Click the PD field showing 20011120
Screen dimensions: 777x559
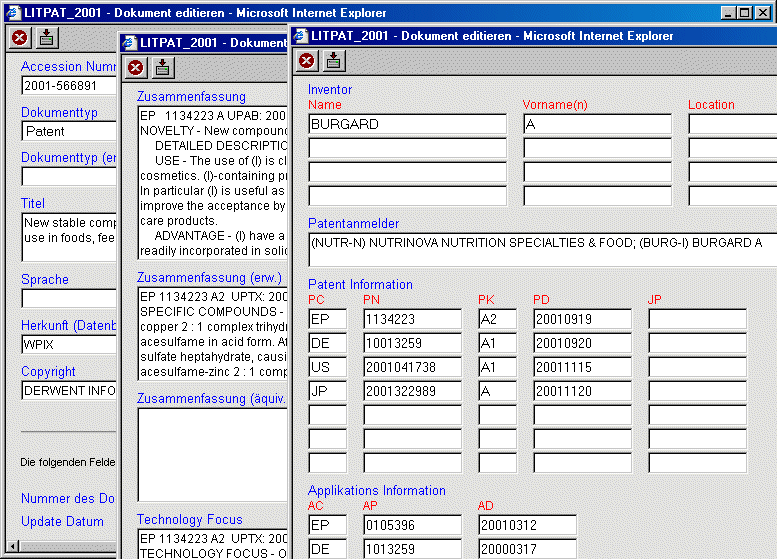(581, 391)
